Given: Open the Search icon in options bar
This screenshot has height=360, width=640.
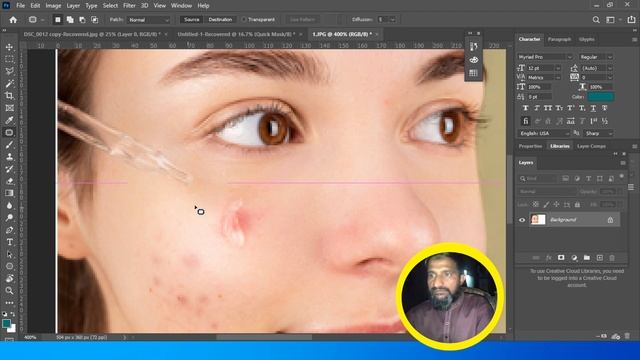Looking at the screenshot, I should point(596,20).
